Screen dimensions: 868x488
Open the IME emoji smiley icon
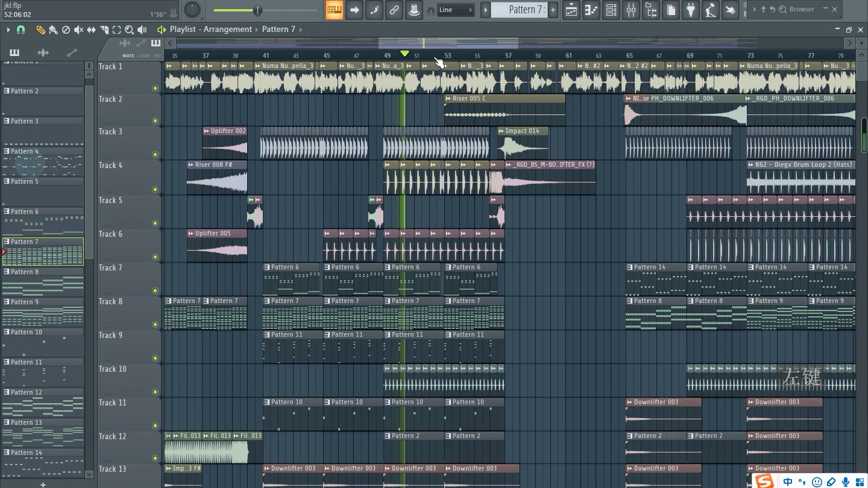click(x=817, y=481)
